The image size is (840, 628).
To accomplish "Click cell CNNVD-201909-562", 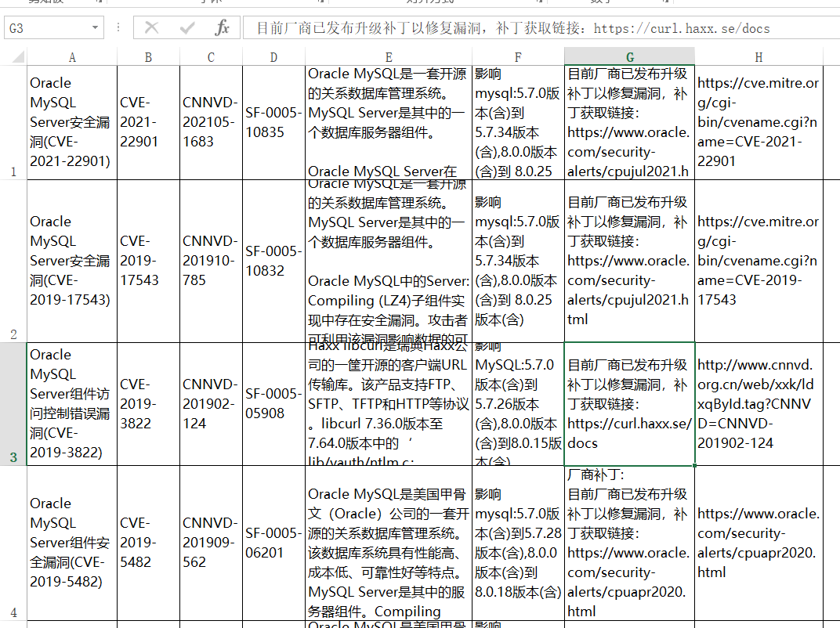I will click(211, 543).
